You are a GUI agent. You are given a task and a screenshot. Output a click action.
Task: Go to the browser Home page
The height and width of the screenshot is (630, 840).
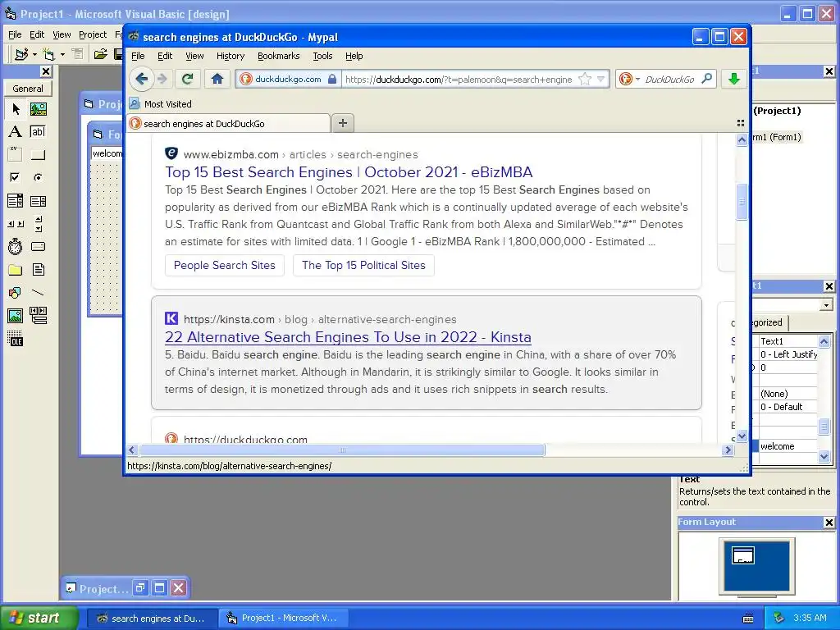(x=217, y=80)
